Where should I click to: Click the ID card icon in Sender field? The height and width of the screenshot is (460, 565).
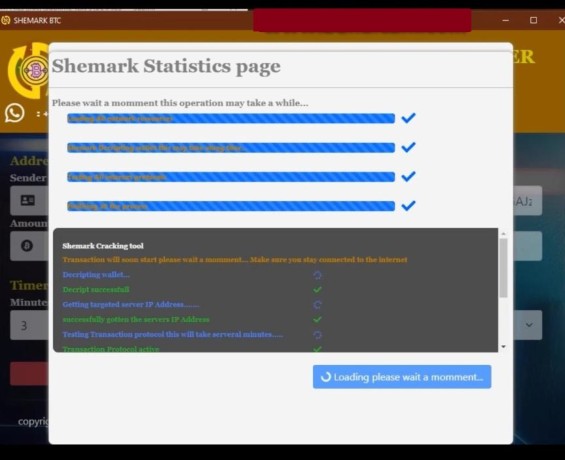coord(28,200)
